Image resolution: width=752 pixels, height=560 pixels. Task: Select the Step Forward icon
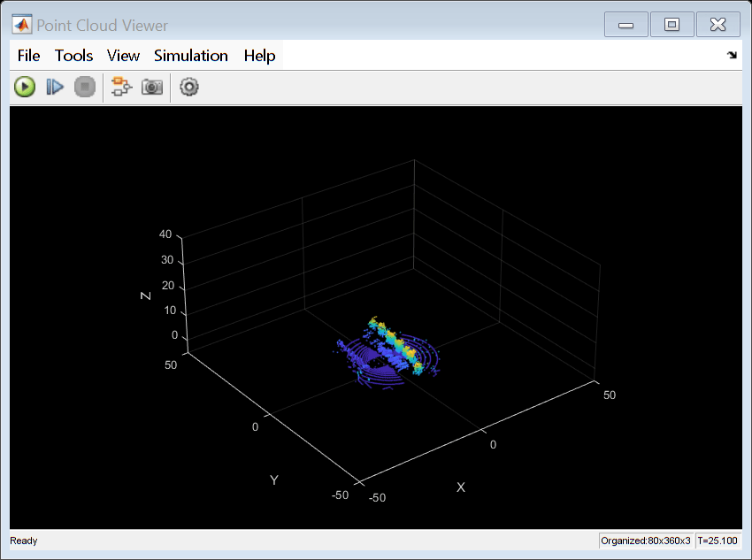coord(55,86)
